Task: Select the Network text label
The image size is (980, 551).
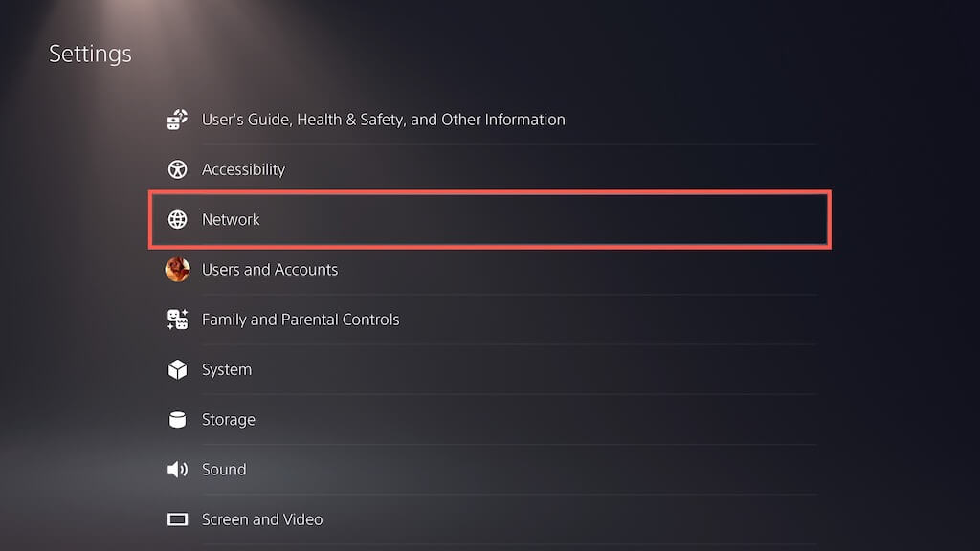Action: (x=231, y=219)
